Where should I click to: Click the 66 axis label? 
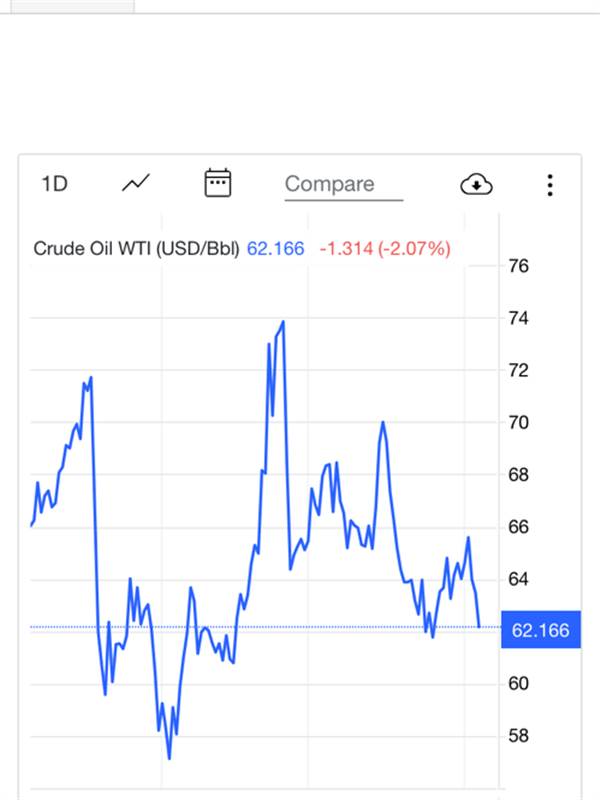click(518, 527)
